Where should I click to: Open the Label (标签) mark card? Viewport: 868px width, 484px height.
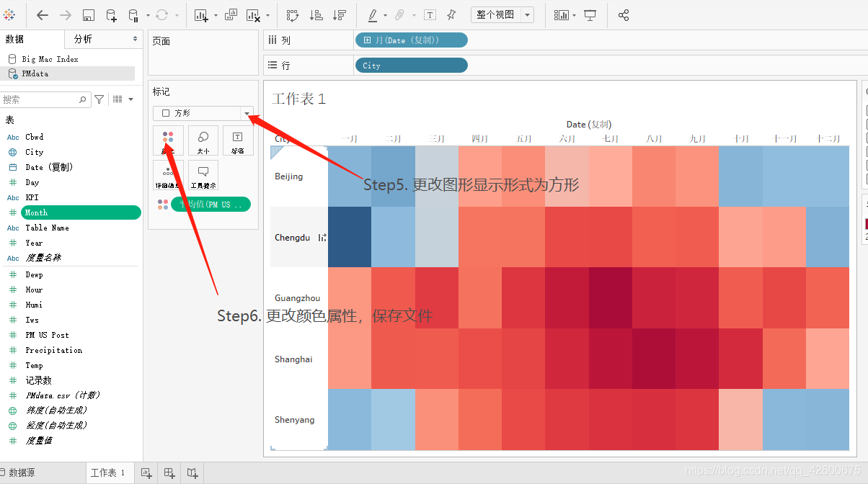[x=238, y=140]
